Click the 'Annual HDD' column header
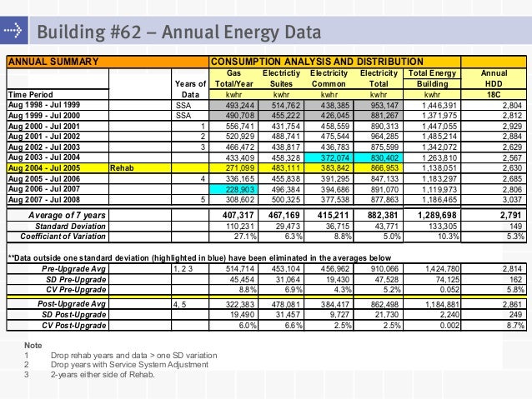 click(494, 78)
